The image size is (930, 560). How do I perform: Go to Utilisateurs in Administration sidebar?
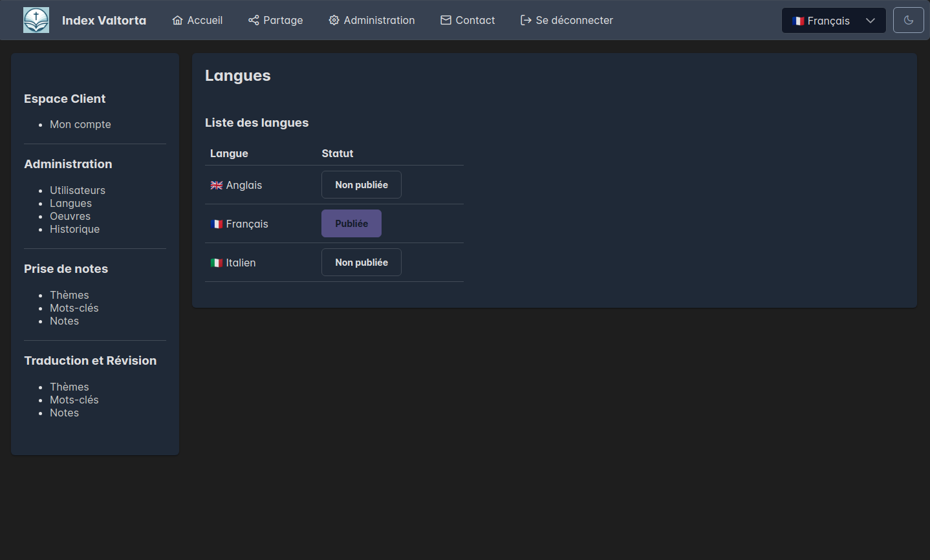tap(78, 190)
